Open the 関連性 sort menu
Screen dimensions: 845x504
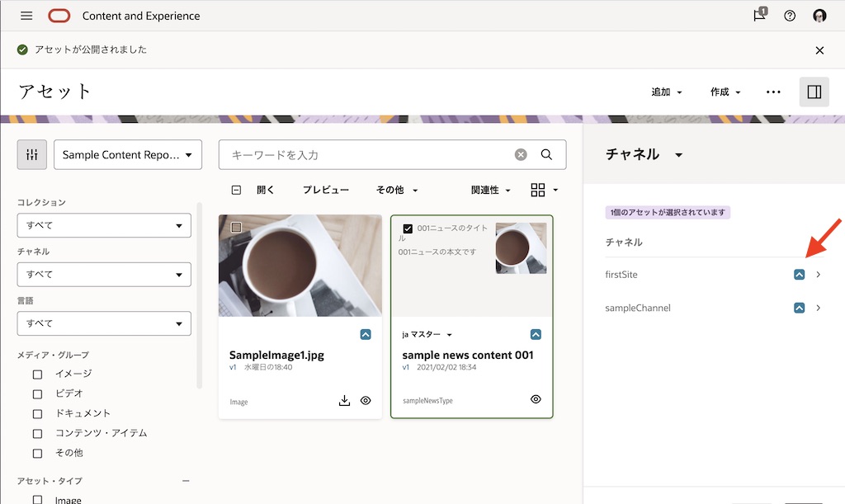pyautogui.click(x=490, y=190)
